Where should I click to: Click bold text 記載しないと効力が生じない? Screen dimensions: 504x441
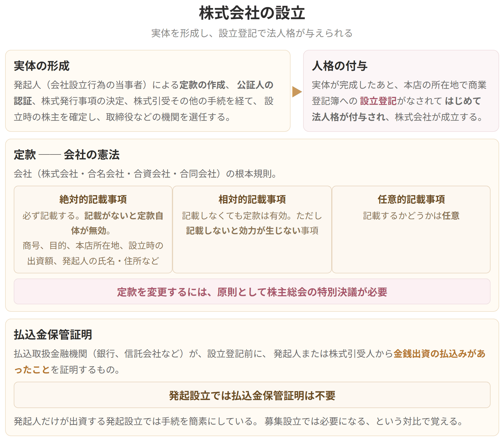click(243, 231)
